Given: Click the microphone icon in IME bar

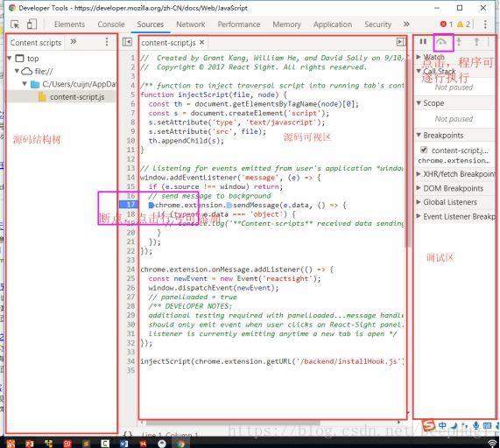Looking at the screenshot, I should click(x=476, y=425).
